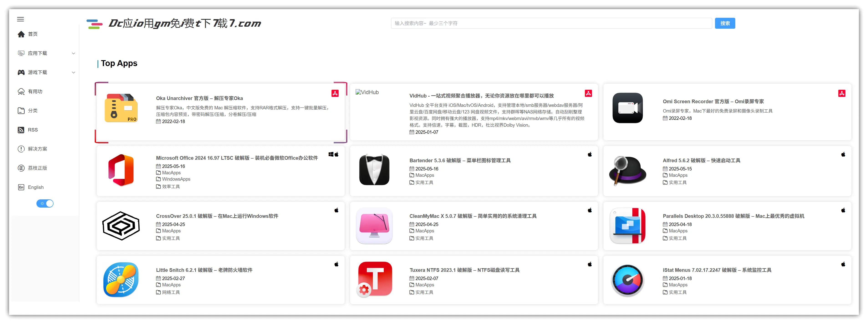The width and height of the screenshot is (868, 324).
Task: Click the App Store badge on VidHub card
Action: (x=588, y=93)
